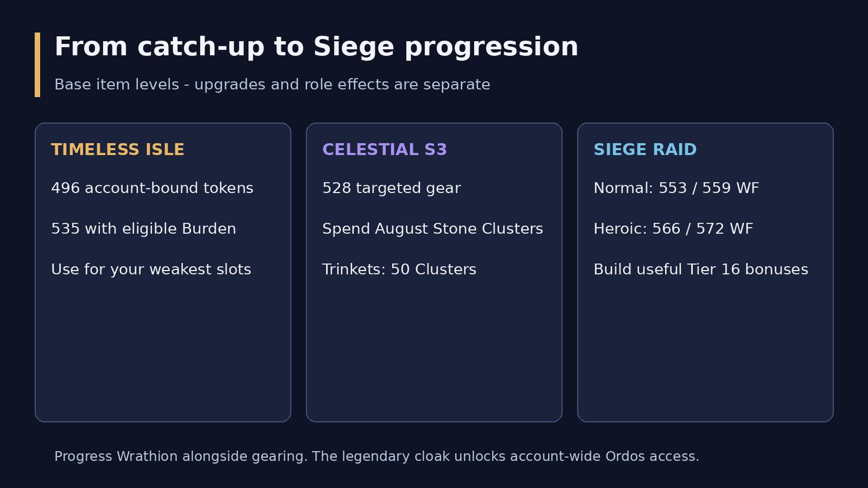This screenshot has width=868, height=488.
Task: Click the word 'Siege' in the title
Action: (353, 48)
